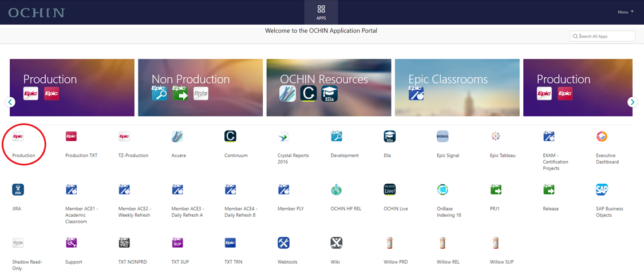
Task: Launch the Support app icon
Action: (x=71, y=243)
